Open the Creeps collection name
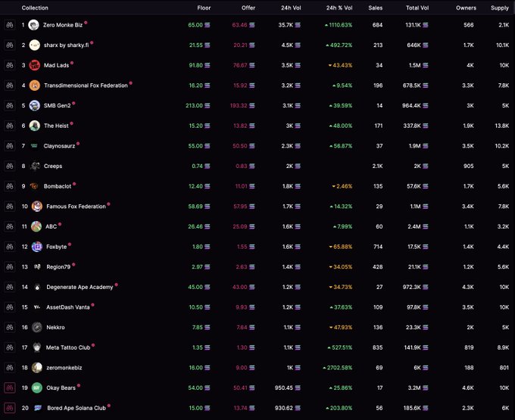The height and width of the screenshot is (420, 515). [53, 166]
